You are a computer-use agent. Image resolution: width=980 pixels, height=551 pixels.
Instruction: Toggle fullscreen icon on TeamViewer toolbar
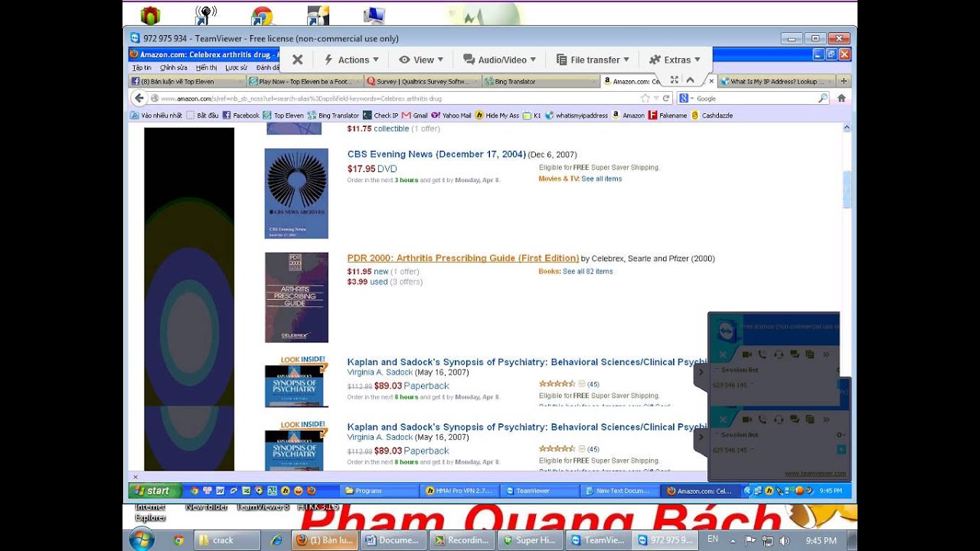(x=675, y=80)
